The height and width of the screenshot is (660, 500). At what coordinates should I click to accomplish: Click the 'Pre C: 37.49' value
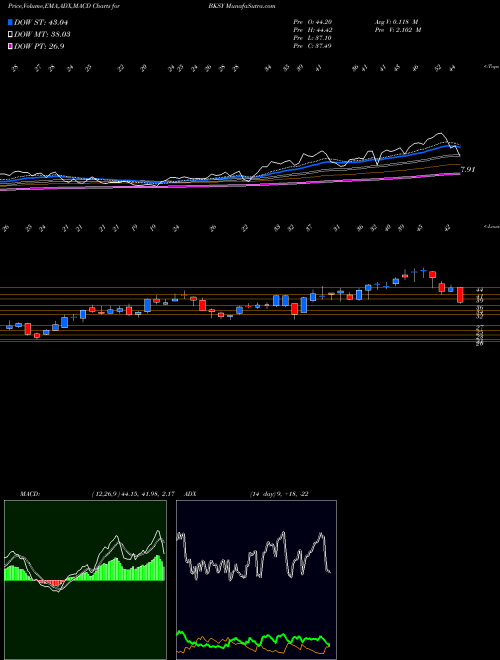click(x=313, y=46)
